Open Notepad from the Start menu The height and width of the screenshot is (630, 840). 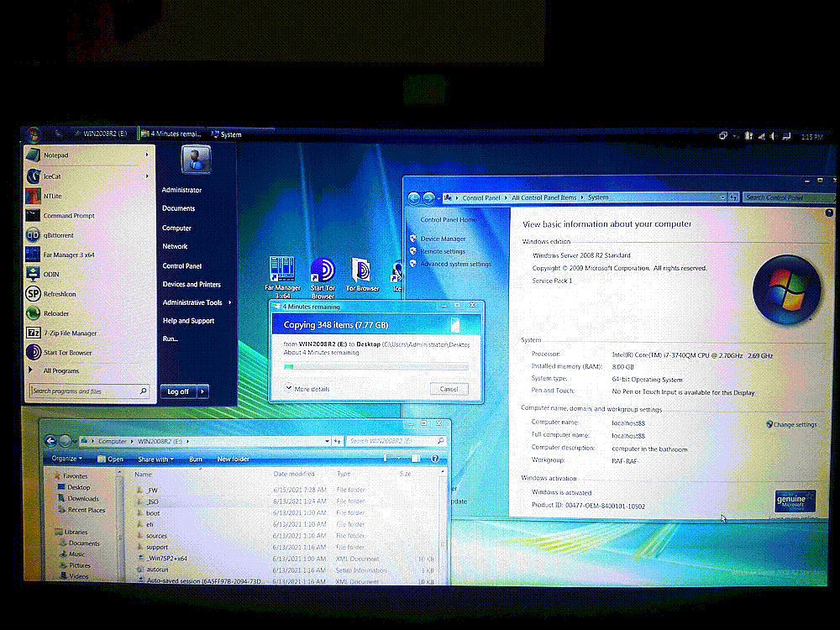(x=88, y=155)
